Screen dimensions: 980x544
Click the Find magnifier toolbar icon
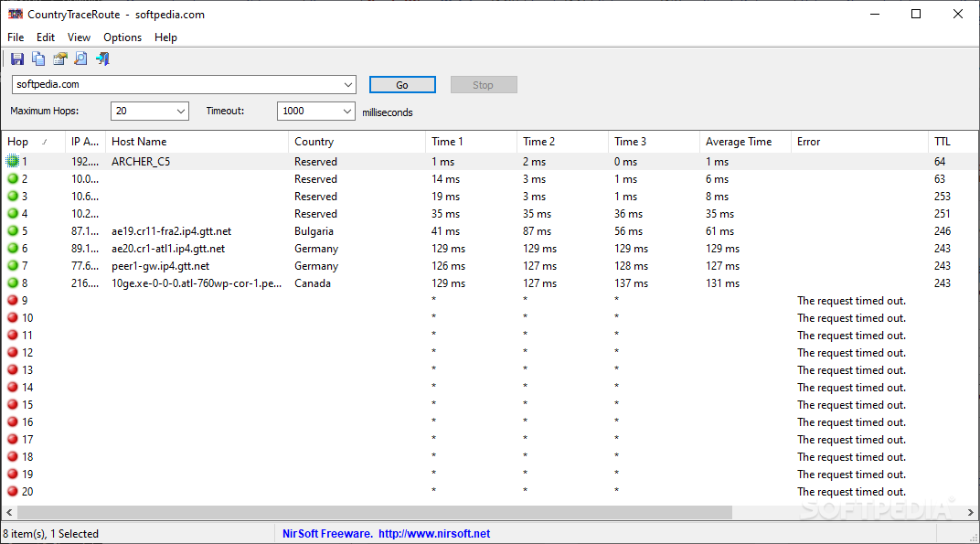click(x=81, y=59)
